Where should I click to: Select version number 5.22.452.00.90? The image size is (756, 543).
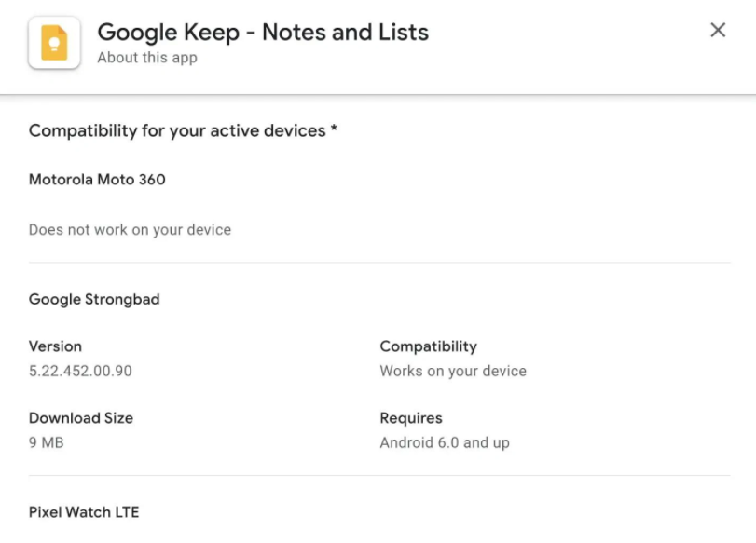[x=80, y=371]
